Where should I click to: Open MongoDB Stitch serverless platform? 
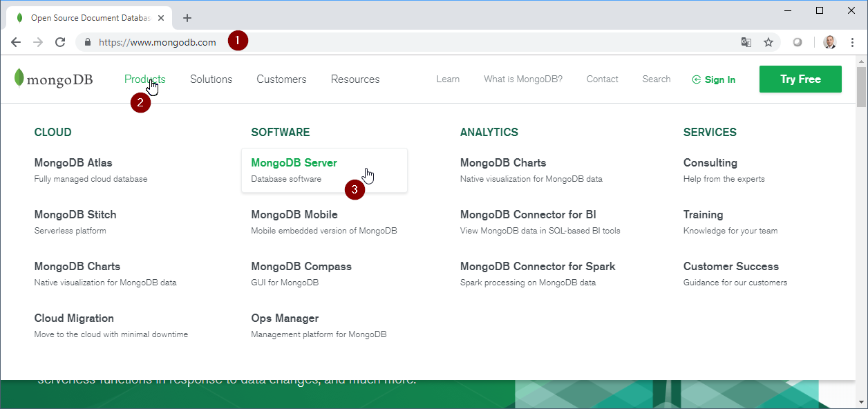75,222
